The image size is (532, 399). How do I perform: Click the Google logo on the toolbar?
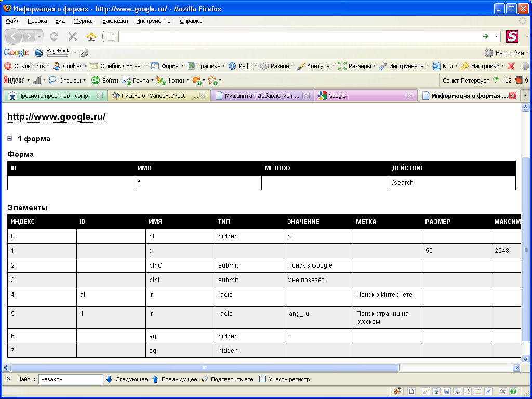16,52
